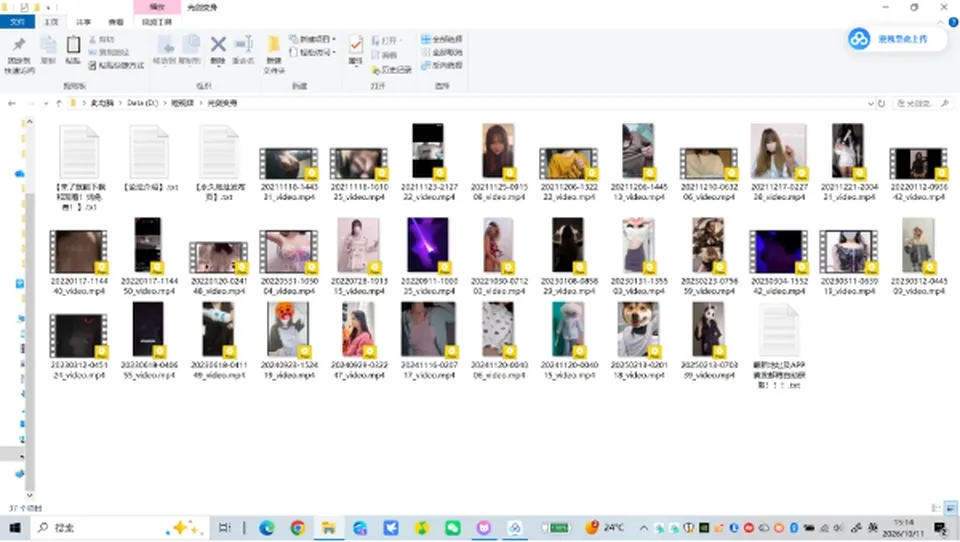This screenshot has width=960, height=542.
Task: Invert the selection (反向选择)
Action: click(441, 65)
